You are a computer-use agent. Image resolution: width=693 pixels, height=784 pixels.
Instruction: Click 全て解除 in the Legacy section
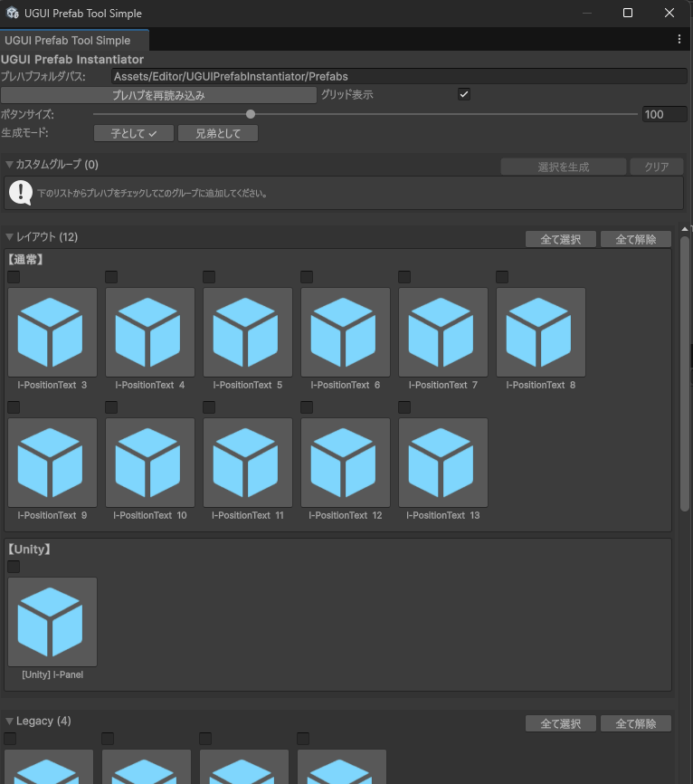click(x=635, y=723)
